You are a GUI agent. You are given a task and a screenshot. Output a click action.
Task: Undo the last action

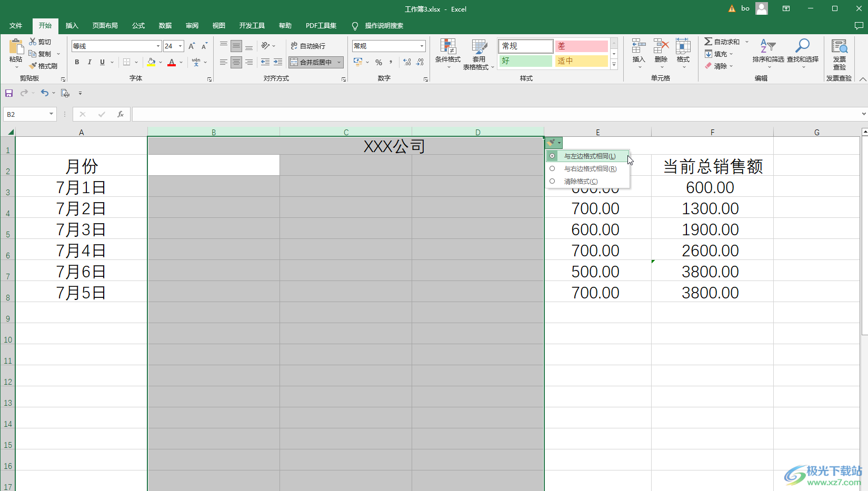tap(45, 93)
